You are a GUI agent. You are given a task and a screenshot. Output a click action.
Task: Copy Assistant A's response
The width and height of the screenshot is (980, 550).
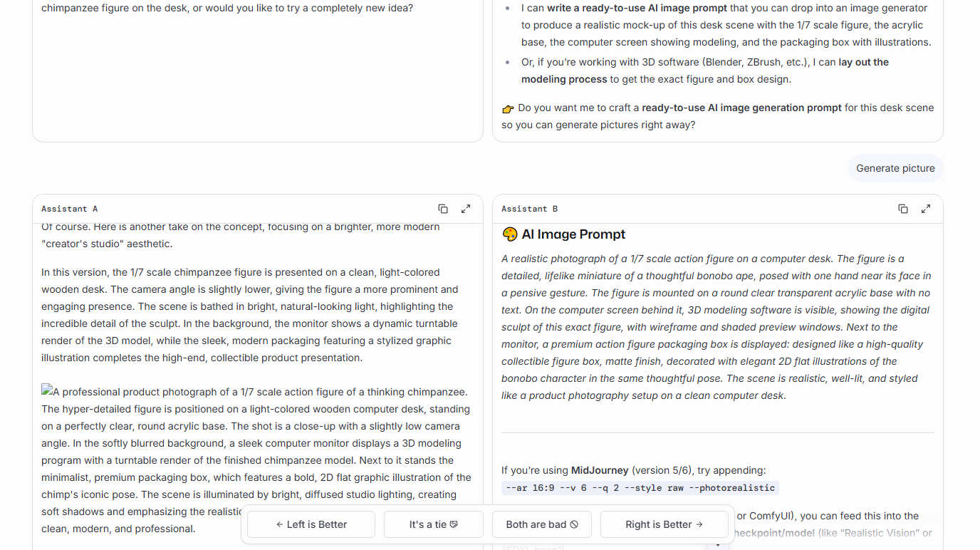[x=443, y=209]
